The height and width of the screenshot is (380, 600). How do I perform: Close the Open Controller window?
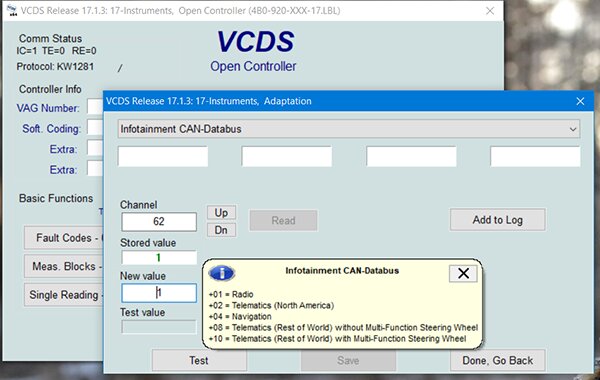pos(490,11)
